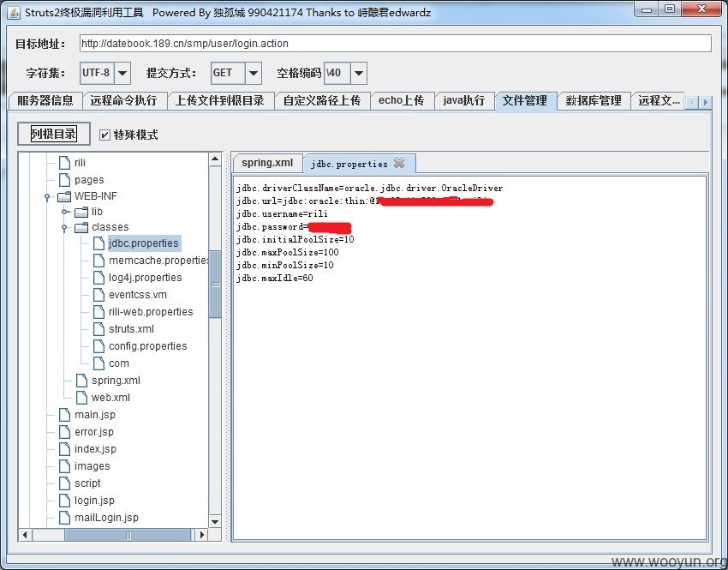Open the 数据库管理 tab
728x570 pixels.
(x=594, y=101)
